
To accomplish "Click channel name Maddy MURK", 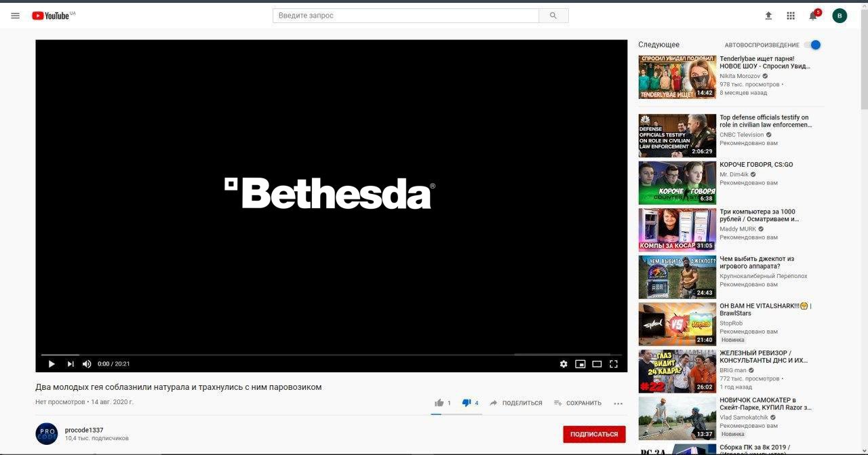I will click(x=738, y=229).
